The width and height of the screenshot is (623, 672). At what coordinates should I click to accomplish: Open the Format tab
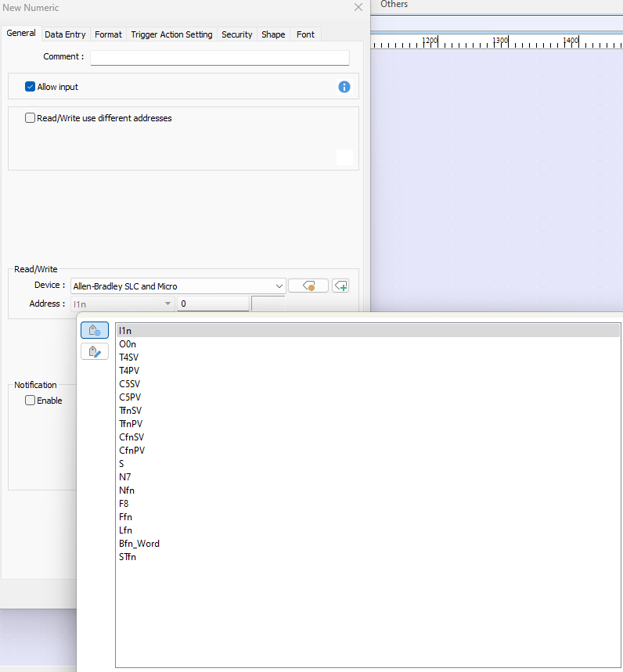tap(108, 34)
